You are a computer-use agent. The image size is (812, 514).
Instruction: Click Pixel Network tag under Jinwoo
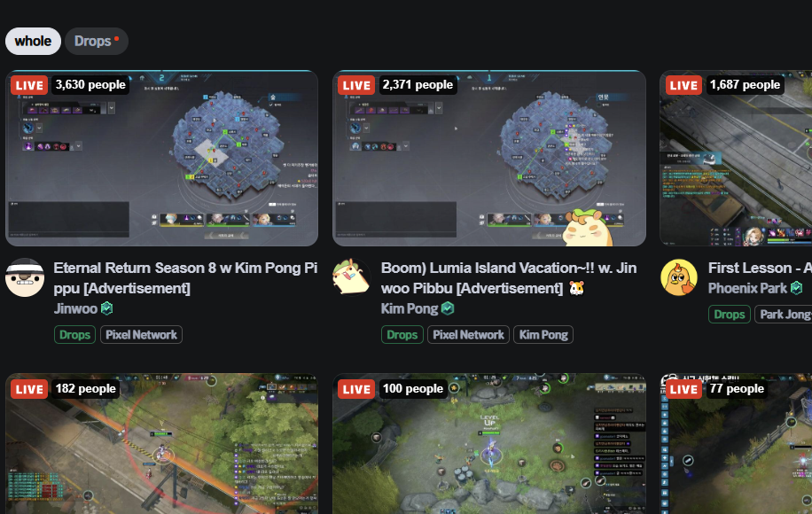[141, 335]
